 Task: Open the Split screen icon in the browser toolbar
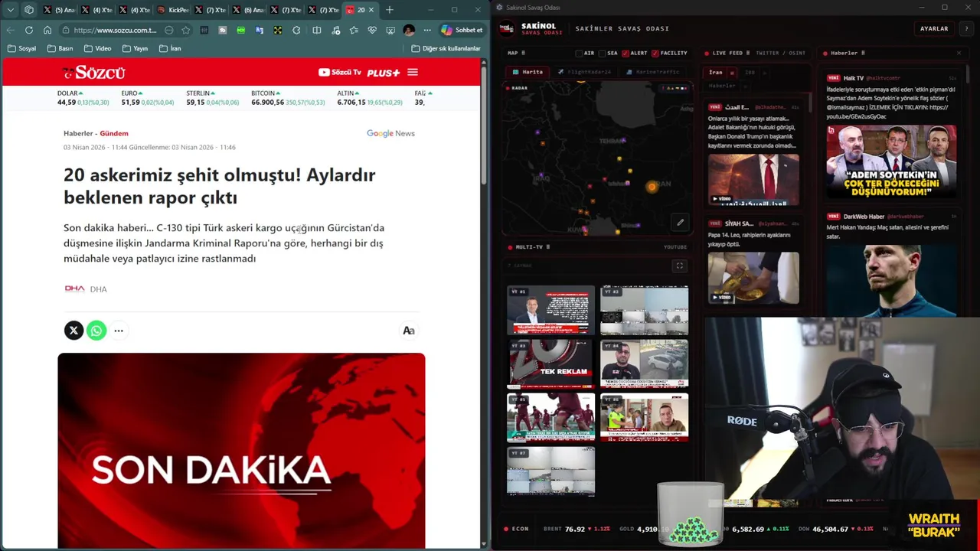tap(317, 30)
